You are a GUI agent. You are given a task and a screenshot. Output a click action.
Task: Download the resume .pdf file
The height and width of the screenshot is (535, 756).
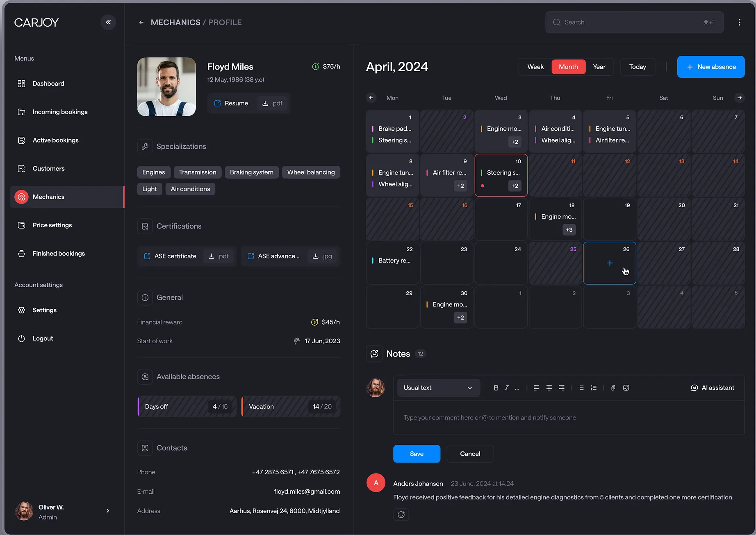click(x=272, y=103)
